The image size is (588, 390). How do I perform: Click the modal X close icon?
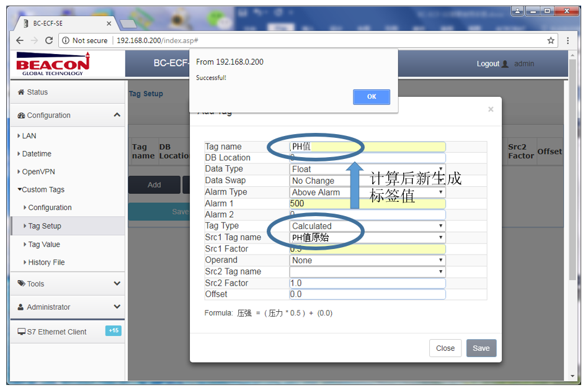pyautogui.click(x=491, y=109)
